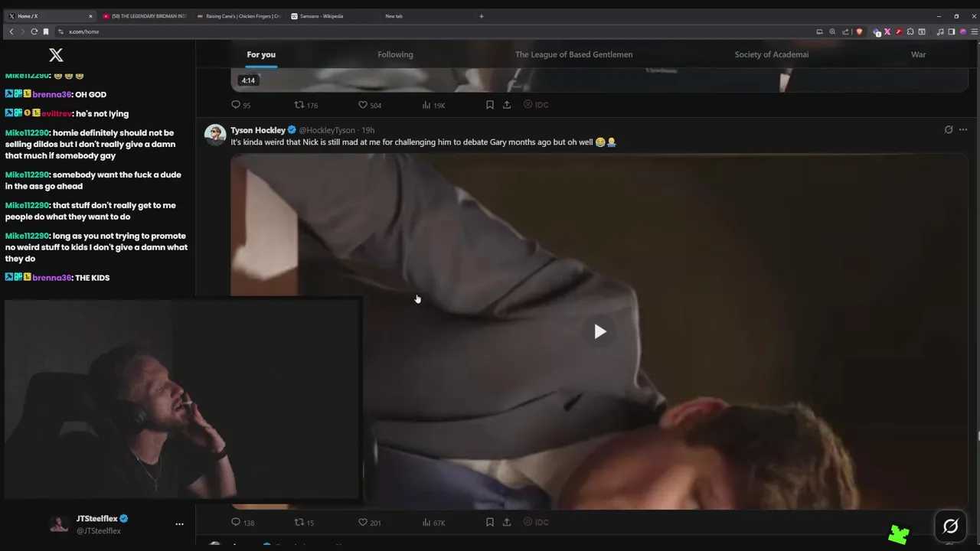Go back with the browser back arrow
The width and height of the screenshot is (980, 551).
click(x=11, y=31)
